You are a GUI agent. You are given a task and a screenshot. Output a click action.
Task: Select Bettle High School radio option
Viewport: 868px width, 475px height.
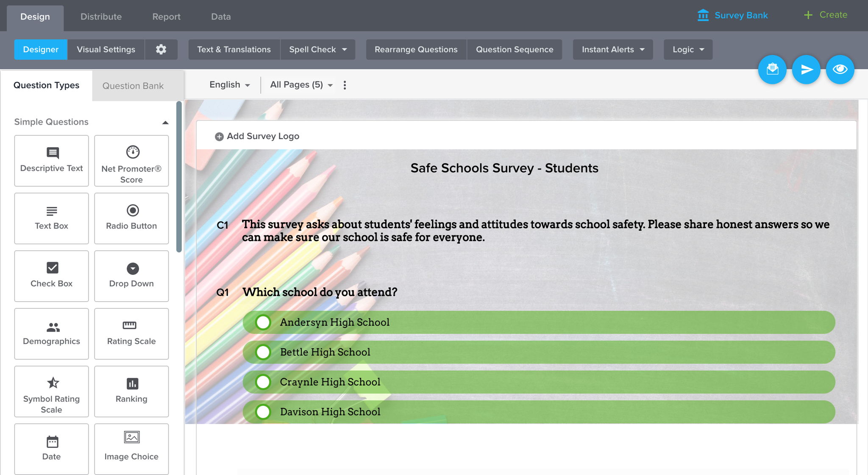pyautogui.click(x=263, y=352)
